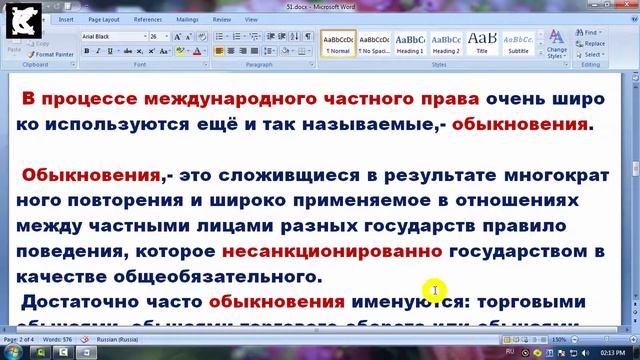Click Shading paint bucket icon
640x360 pixels.
285,51
